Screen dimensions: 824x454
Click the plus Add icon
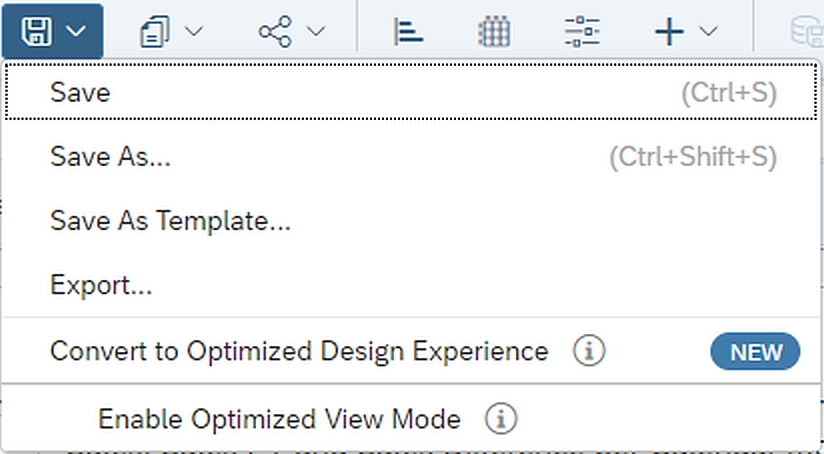(669, 31)
